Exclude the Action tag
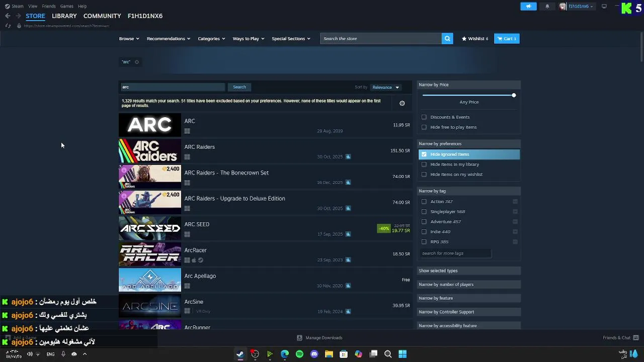This screenshot has height=362, width=644. [515, 202]
